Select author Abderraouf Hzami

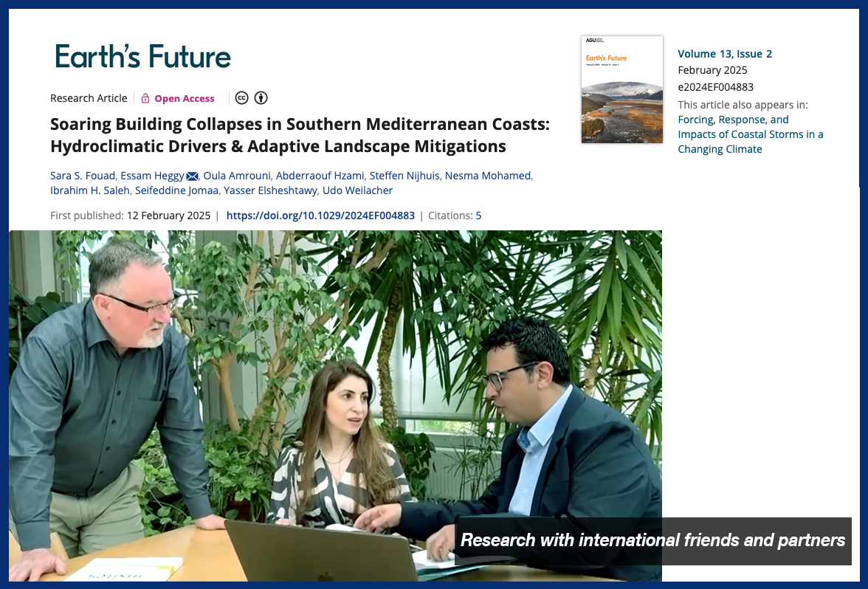[320, 176]
